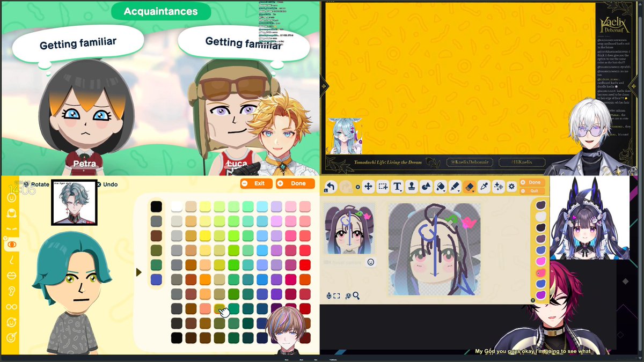Choose the bottom magenta-purple paint color
Viewport: 644px width, 362px height.
[x=541, y=295]
